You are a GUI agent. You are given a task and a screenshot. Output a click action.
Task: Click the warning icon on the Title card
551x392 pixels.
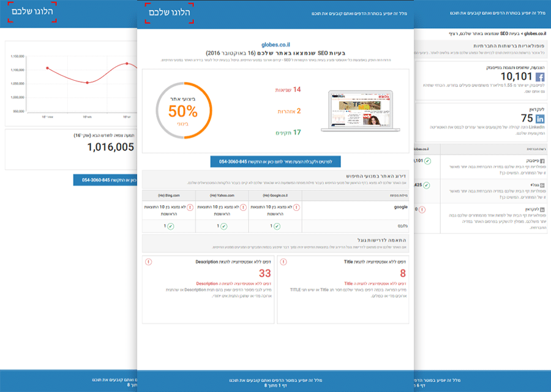coord(283,262)
